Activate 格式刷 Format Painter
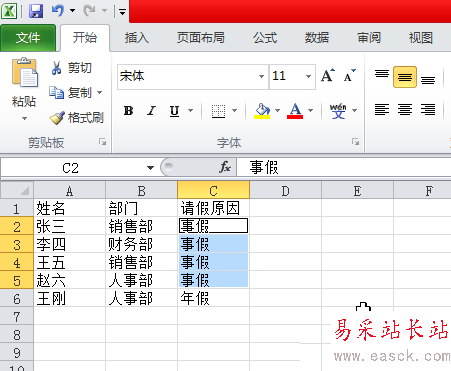 pyautogui.click(x=77, y=118)
